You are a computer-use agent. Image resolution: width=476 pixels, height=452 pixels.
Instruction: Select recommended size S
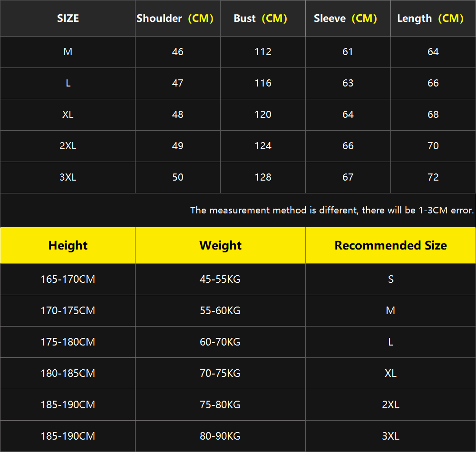[x=390, y=279]
